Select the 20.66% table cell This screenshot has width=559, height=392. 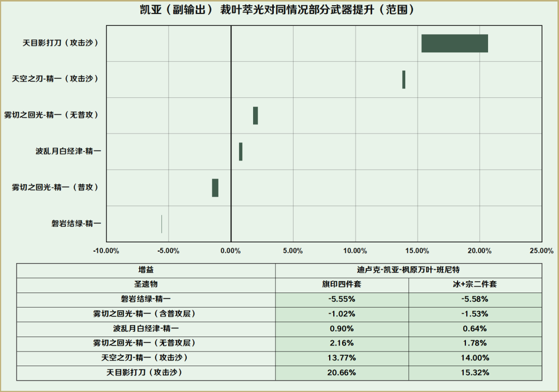click(x=342, y=372)
